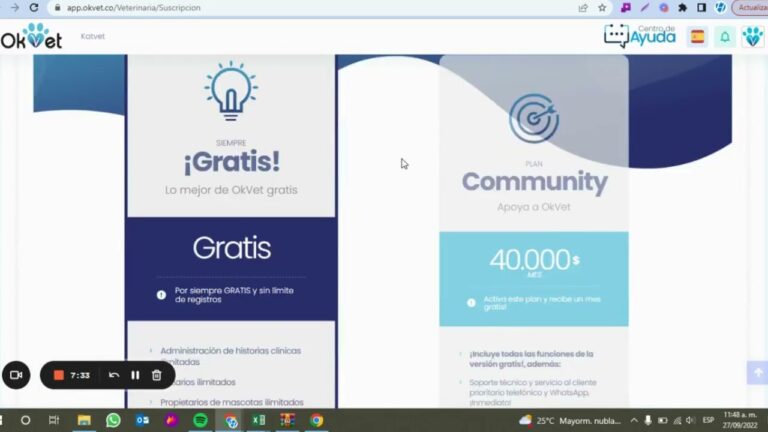Click the 40.000$ monthly price
The image size is (768, 432).
534,260
